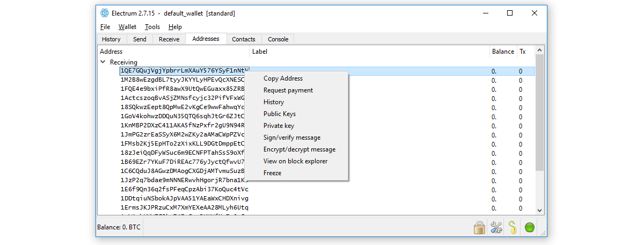644x245 pixels.
Task: Click the balance value of the 1M2B8wEz row
Action: 494,81
